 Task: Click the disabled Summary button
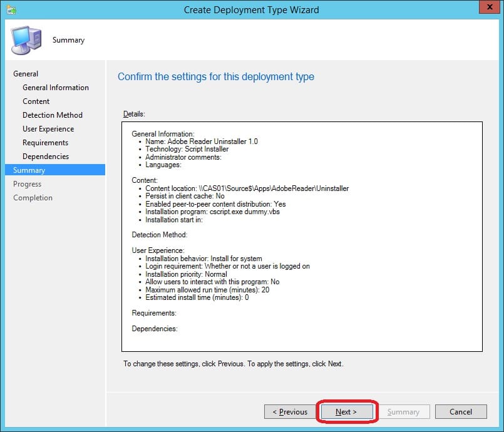[404, 412]
